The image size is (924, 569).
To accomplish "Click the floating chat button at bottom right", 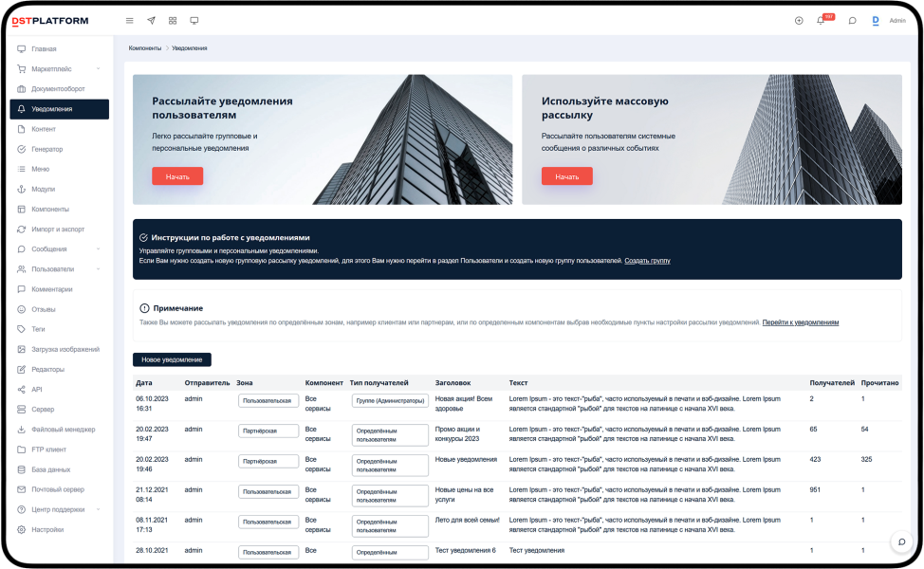I will coord(902,541).
